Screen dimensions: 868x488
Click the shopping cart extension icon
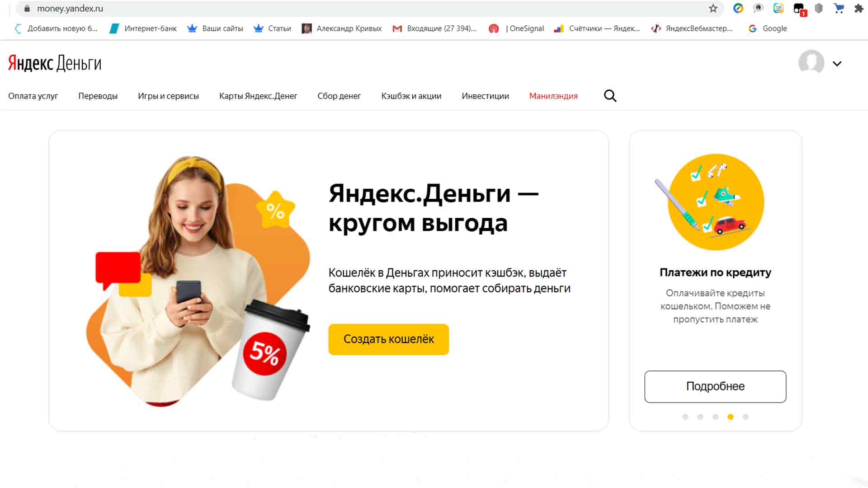(839, 9)
